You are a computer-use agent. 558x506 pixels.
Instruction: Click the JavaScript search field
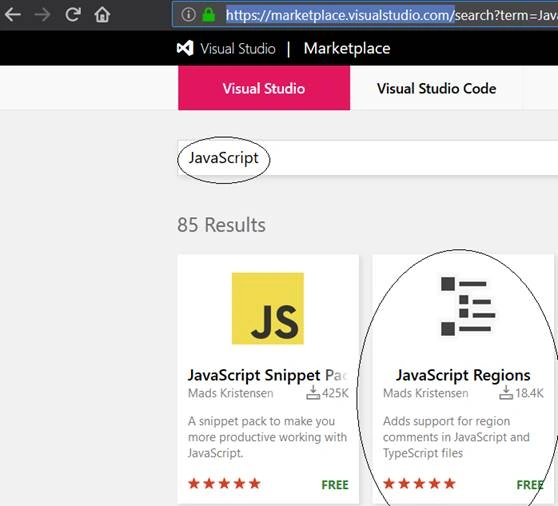368,158
